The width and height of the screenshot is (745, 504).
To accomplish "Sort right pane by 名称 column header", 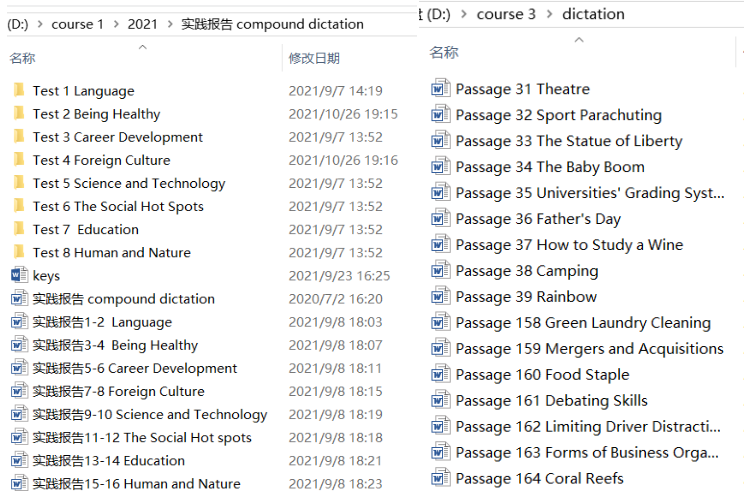I will (x=444, y=52).
